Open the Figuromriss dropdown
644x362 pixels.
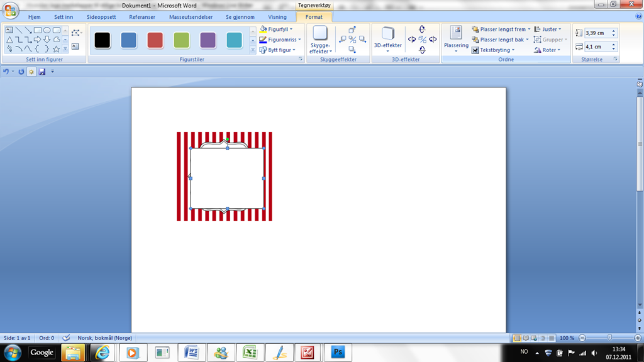point(280,40)
